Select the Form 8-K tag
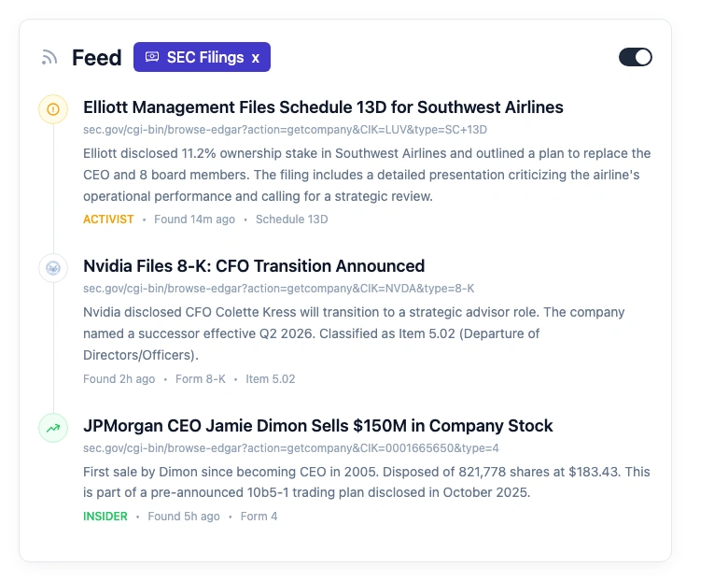Viewport: 728px width, 581px height. (201, 379)
